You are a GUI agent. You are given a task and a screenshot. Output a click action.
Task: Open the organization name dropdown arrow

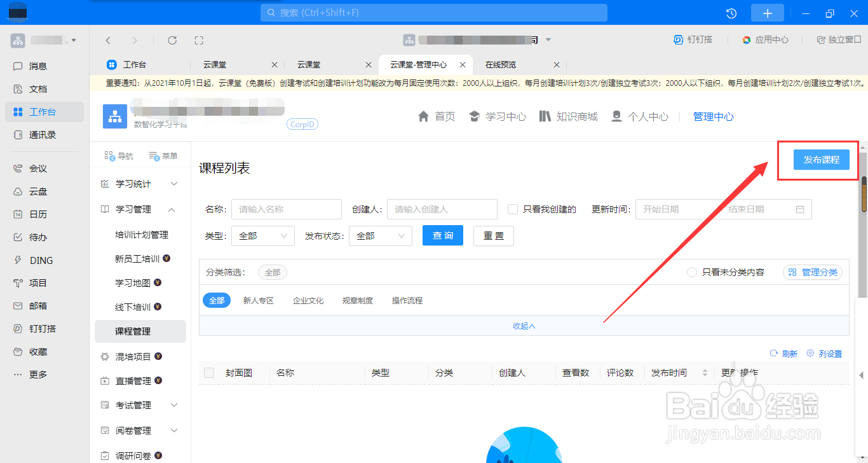click(548, 40)
